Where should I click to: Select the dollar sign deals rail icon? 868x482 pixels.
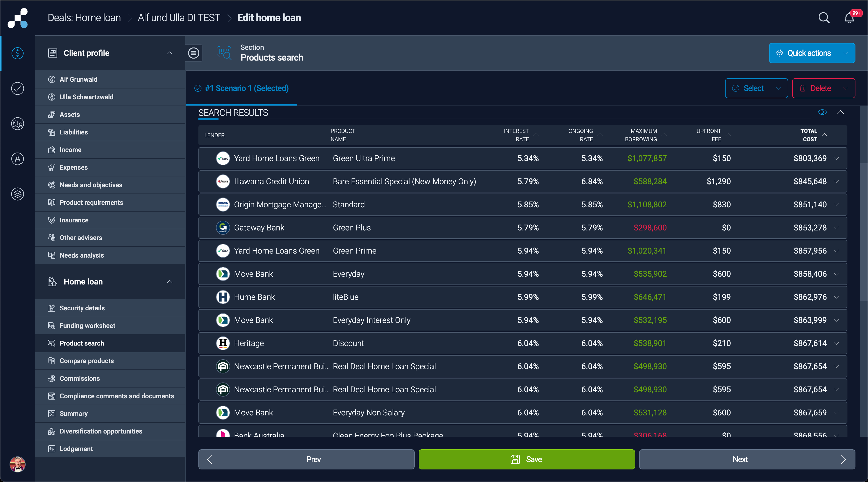tap(18, 53)
